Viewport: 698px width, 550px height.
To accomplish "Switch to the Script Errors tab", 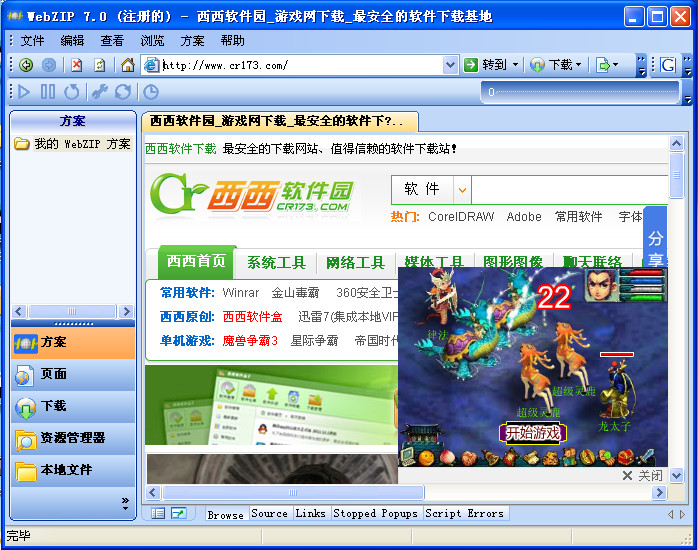I will 464,514.
